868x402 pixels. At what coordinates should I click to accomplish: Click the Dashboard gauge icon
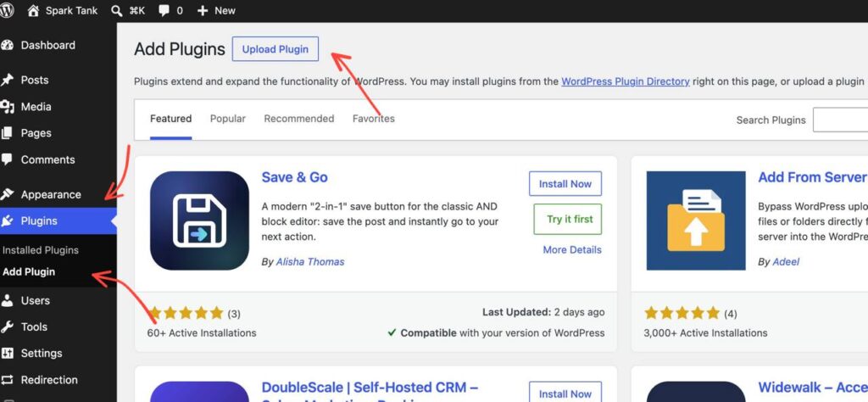(x=7, y=46)
